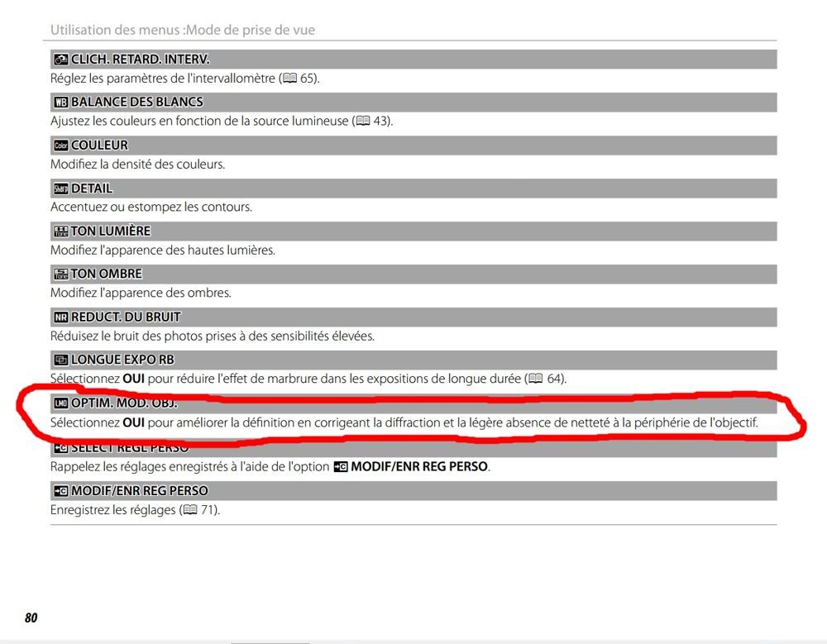The width and height of the screenshot is (827, 644).
Task: Click the TON LUMIÈRE heading text
Action: click(111, 231)
